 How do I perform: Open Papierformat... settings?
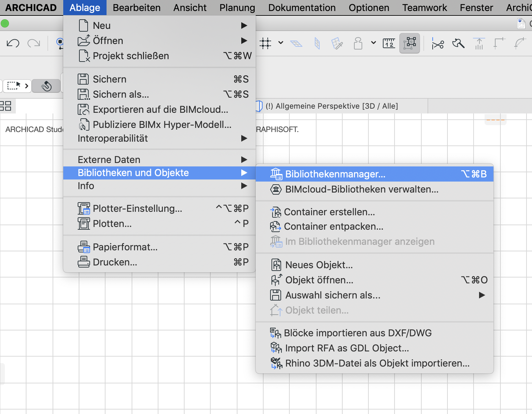tap(159, 247)
